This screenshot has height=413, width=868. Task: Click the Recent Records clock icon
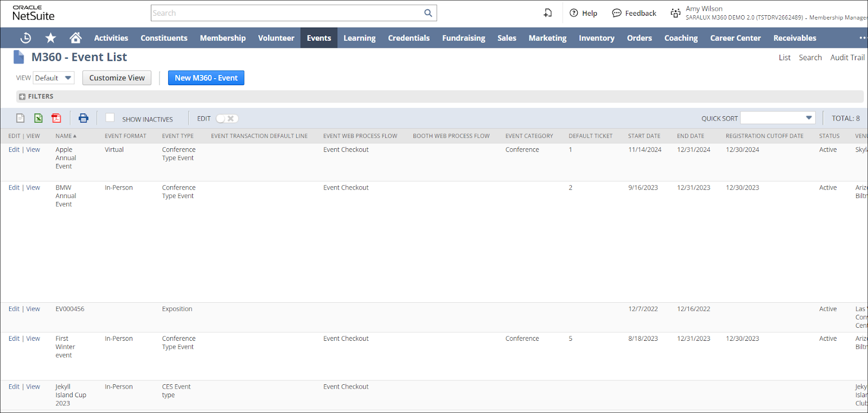pyautogui.click(x=25, y=38)
